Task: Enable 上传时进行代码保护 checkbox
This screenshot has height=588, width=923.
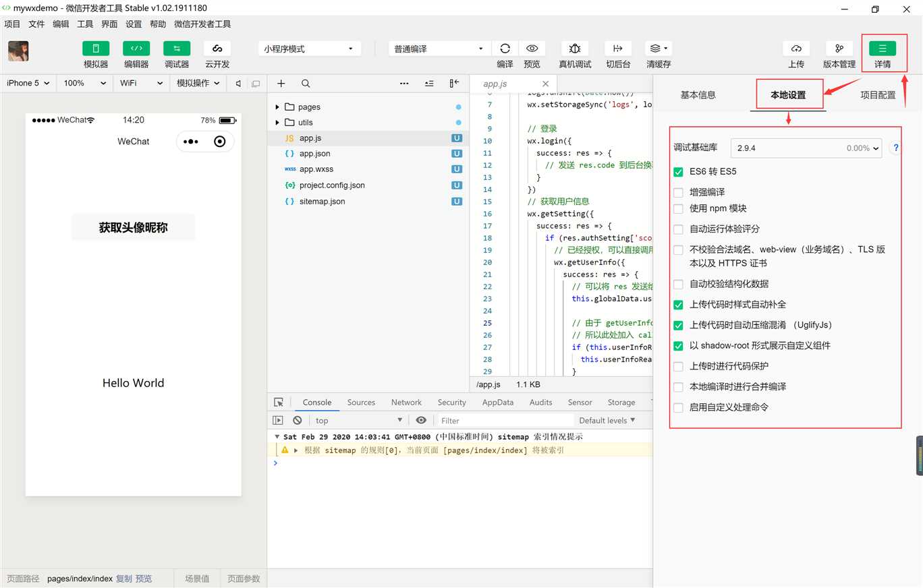Action: 678,367
